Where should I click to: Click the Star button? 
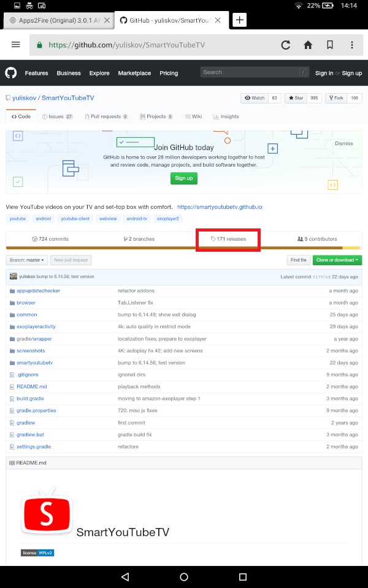pyautogui.click(x=296, y=98)
